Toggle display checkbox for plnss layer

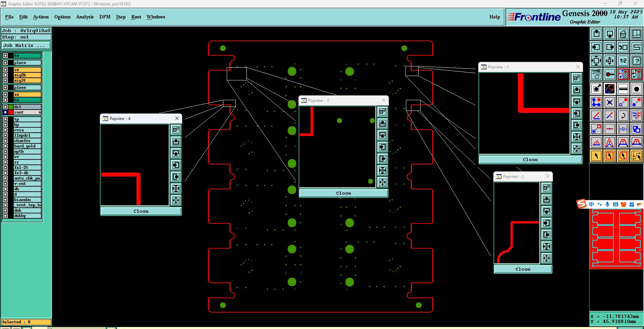click(x=5, y=87)
